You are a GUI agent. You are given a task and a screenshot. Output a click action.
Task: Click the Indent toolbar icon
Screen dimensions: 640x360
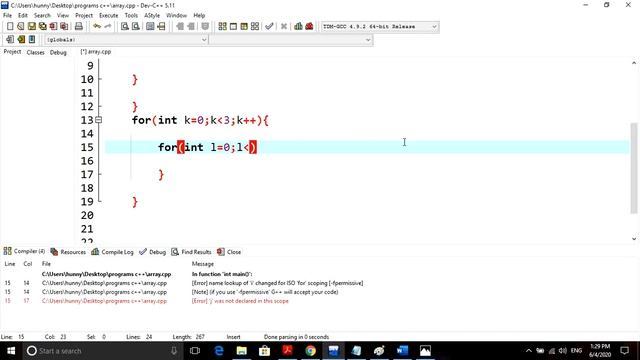180,26
